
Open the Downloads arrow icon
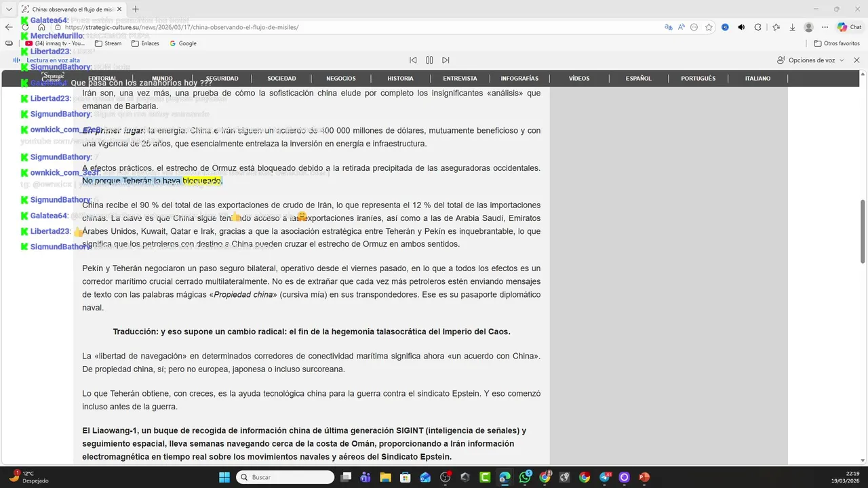791,27
